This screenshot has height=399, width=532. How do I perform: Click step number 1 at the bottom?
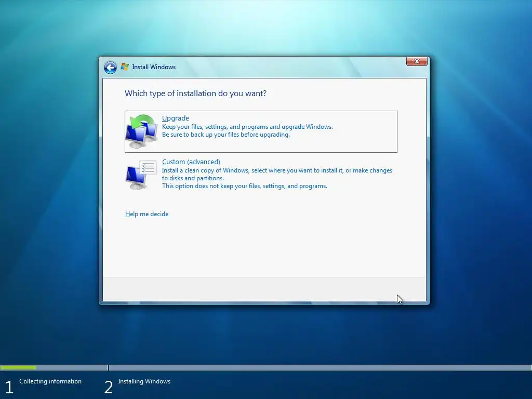[x=9, y=388]
